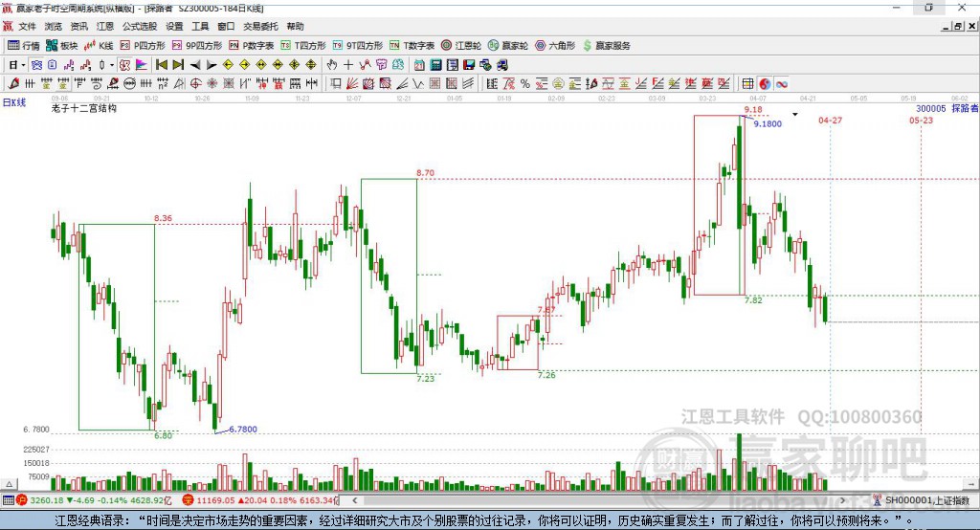Open the T数字表 tool
Screen dimensions: 980x530
[412, 46]
